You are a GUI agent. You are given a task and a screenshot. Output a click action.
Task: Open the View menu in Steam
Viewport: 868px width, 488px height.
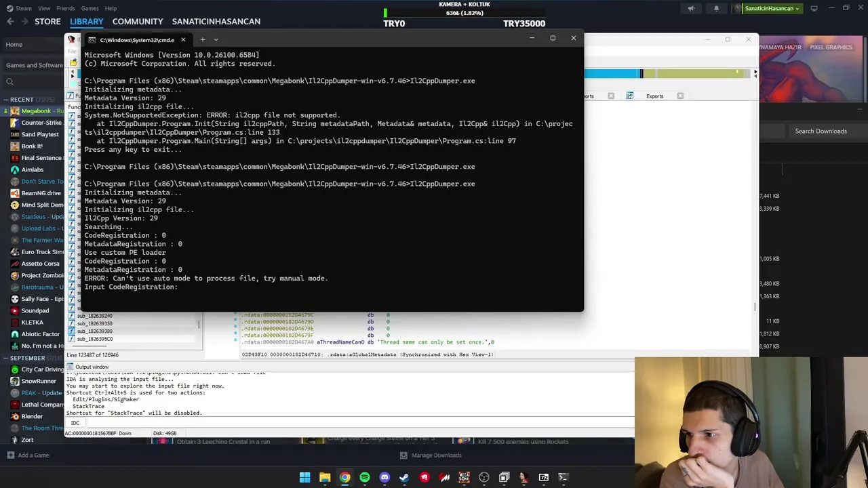pos(44,8)
